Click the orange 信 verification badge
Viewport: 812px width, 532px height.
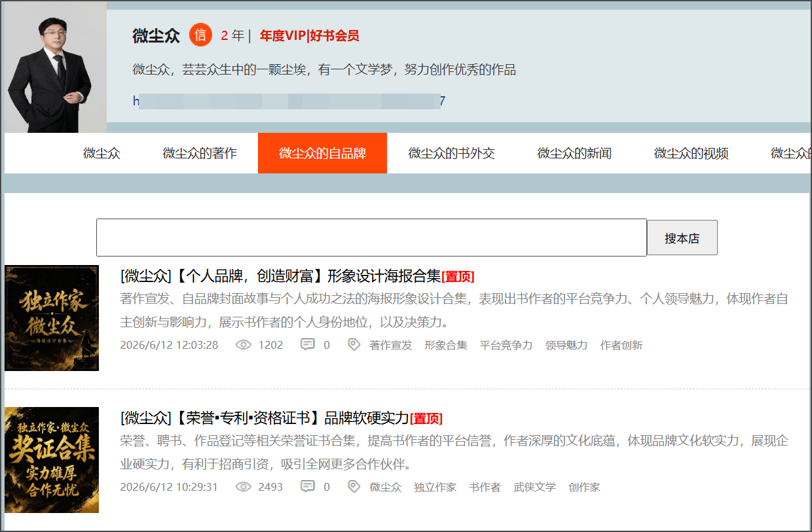pos(201,35)
